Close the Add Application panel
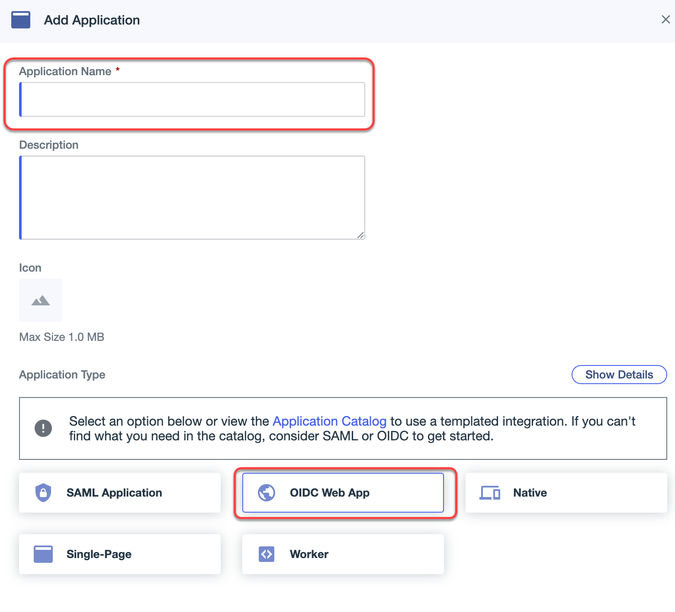Screen dimensions: 675x612 click(x=665, y=19)
